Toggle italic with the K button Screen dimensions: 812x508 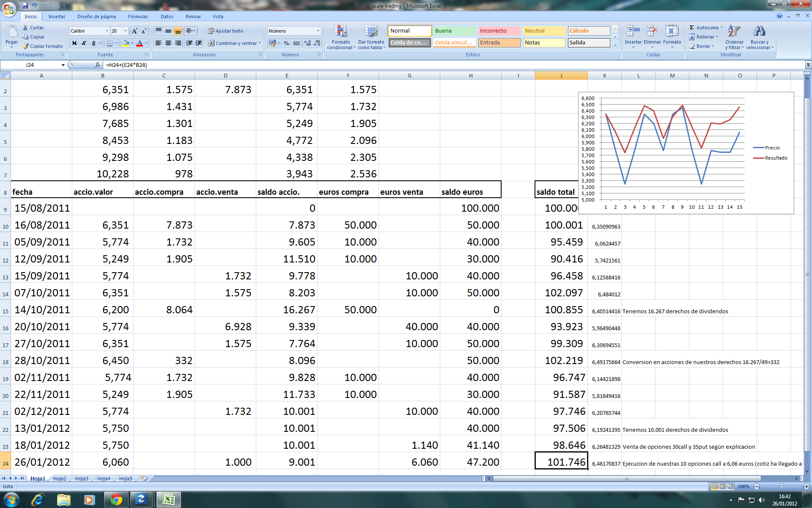point(84,43)
